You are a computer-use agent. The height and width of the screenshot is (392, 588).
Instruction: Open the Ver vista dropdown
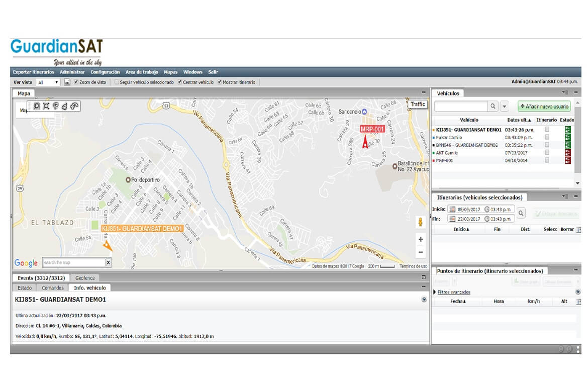pos(48,82)
